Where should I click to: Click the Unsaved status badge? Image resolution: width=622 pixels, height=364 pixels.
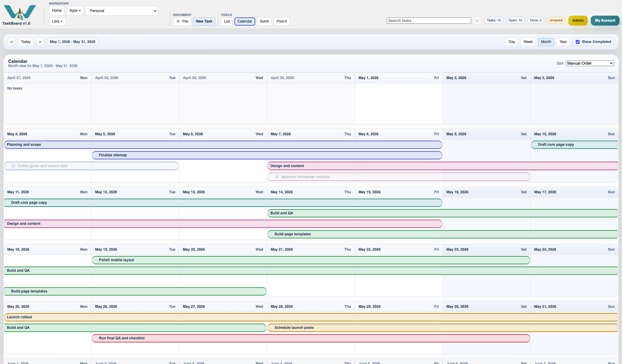tap(556, 20)
